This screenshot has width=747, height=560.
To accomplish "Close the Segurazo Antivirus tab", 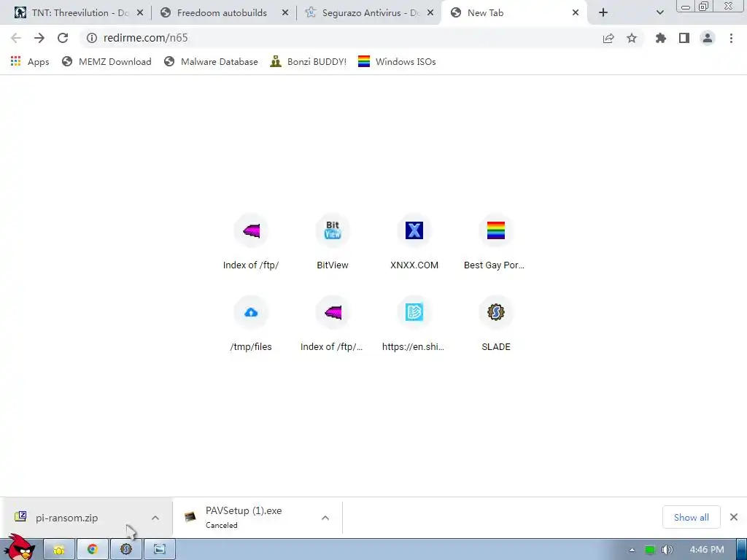I will click(430, 13).
